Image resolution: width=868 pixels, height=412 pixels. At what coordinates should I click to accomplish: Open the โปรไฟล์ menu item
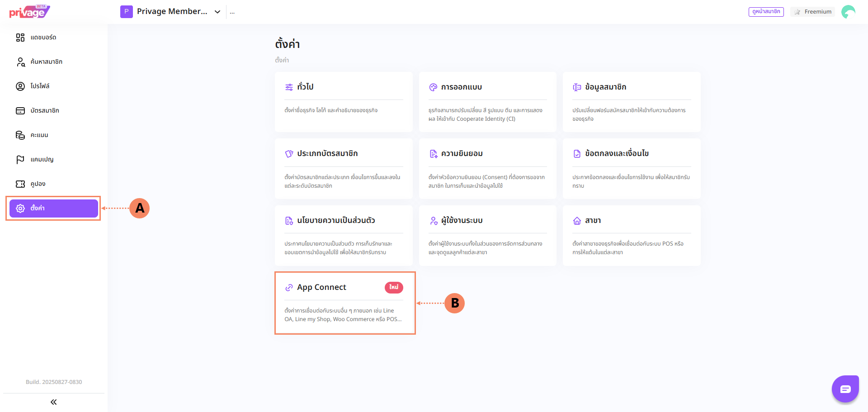point(40,86)
